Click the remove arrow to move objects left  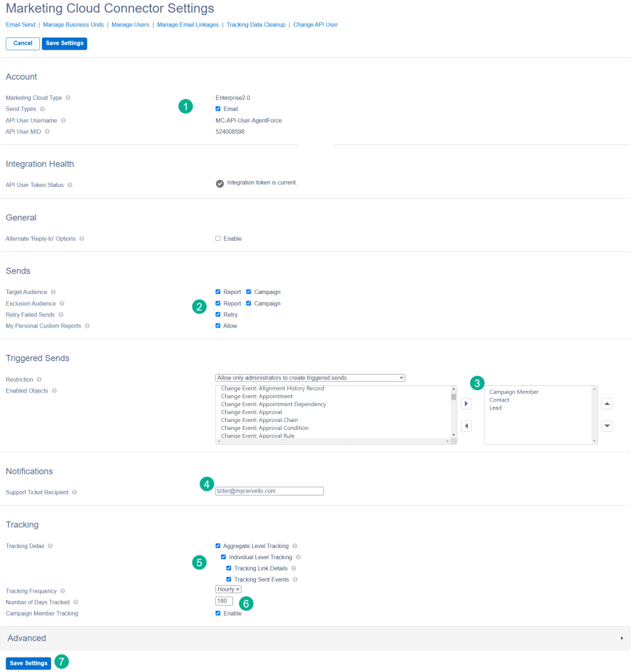click(466, 426)
